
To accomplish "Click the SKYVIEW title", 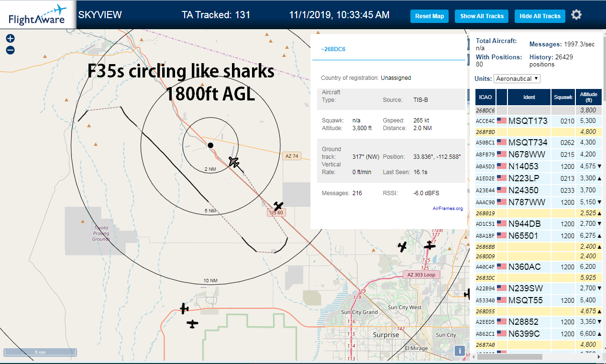I will [x=100, y=15].
